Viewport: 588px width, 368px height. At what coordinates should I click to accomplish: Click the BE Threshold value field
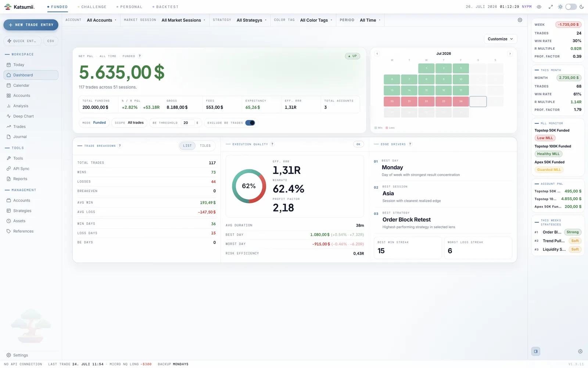187,123
